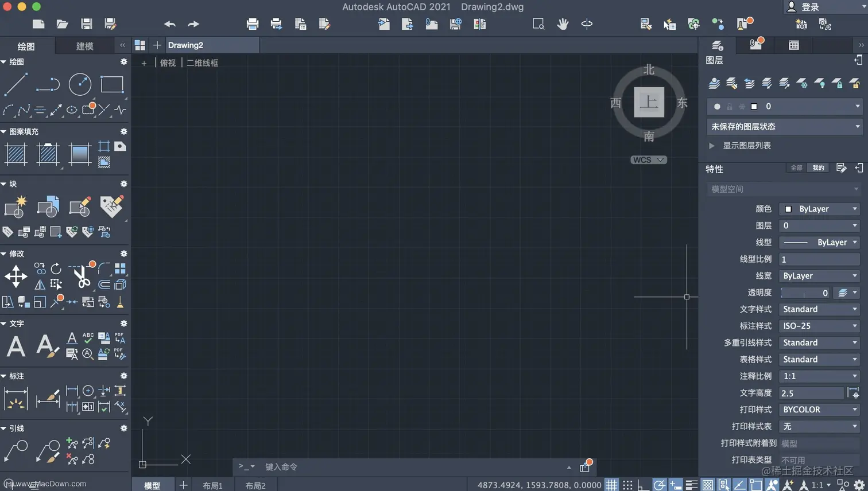Select the Multiline Text tool
Viewport: 868px width, 491px height.
pos(16,346)
